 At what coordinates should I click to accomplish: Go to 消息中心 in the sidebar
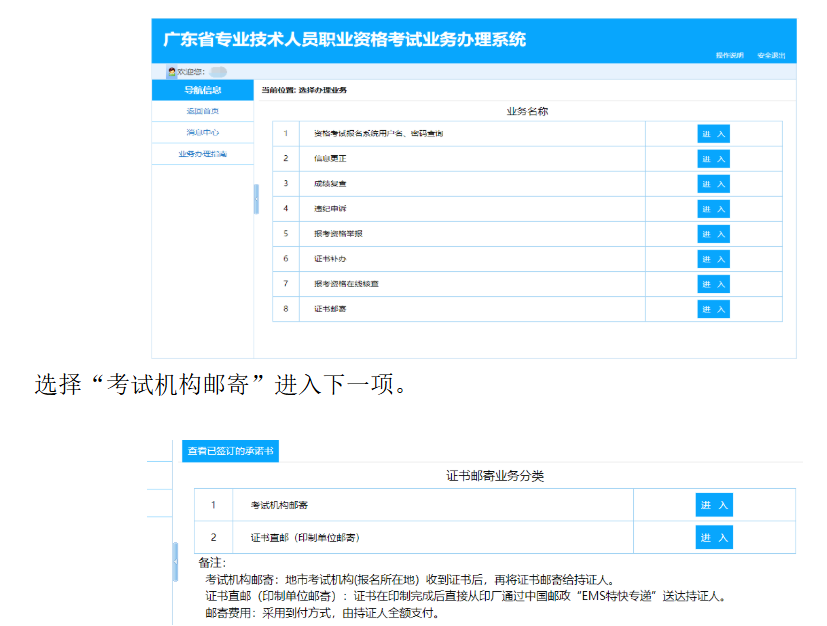pyautogui.click(x=203, y=132)
